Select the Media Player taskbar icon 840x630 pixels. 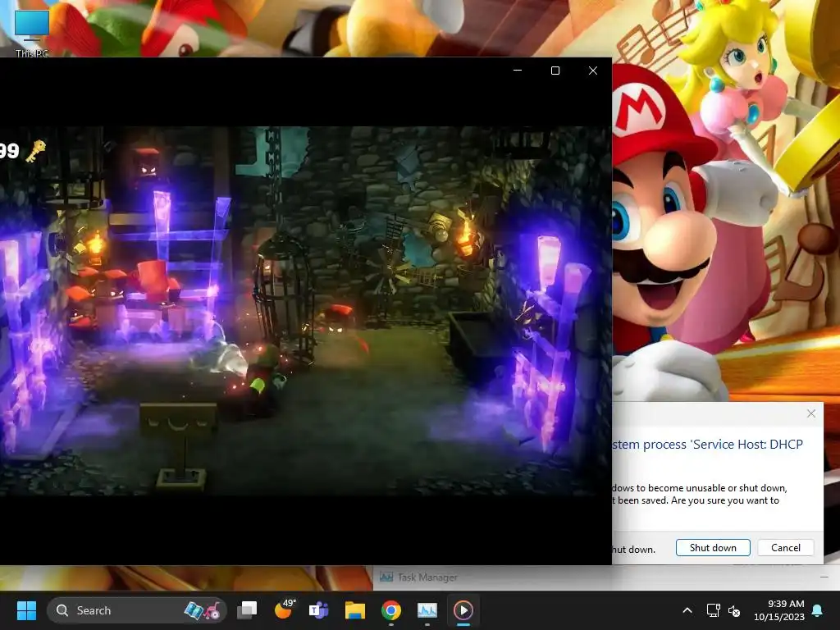[463, 610]
